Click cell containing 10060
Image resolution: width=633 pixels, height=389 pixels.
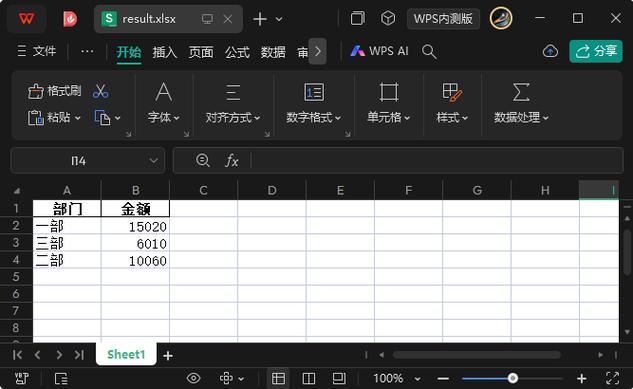135,260
